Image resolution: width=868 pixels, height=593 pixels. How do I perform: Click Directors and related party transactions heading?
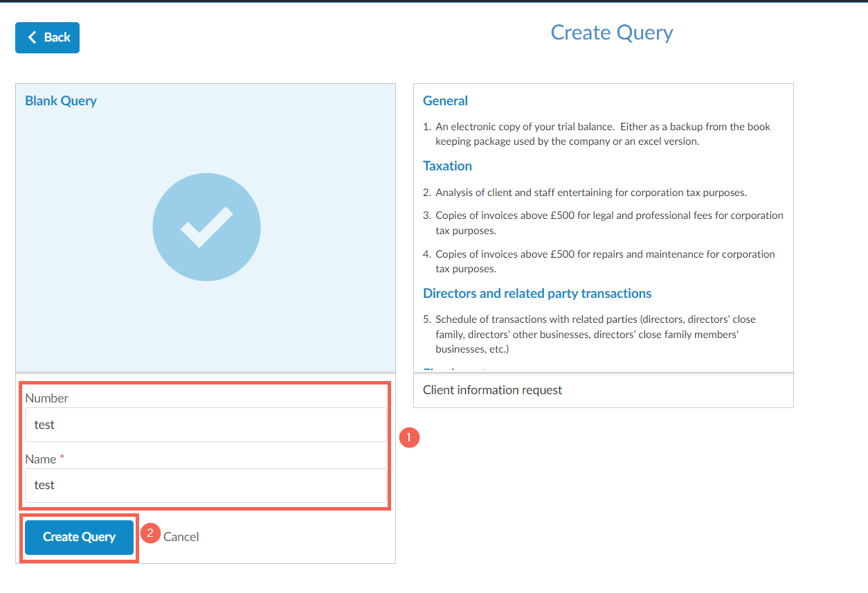537,293
